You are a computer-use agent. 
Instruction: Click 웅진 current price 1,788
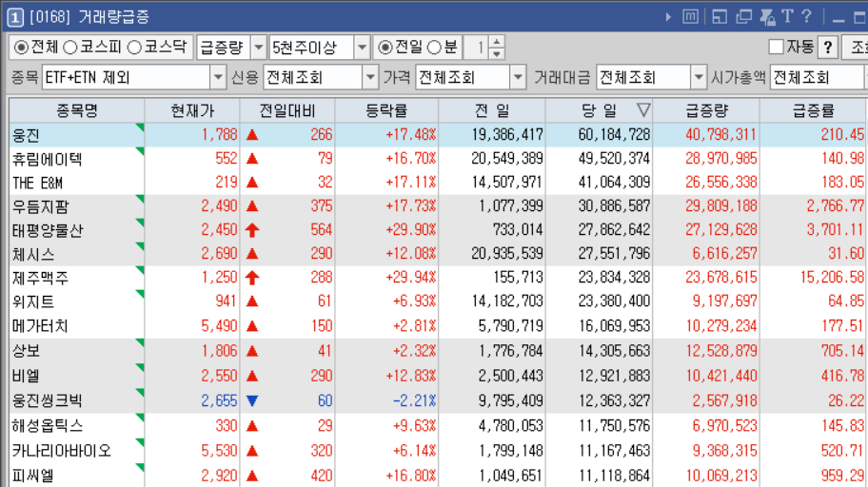[219, 134]
